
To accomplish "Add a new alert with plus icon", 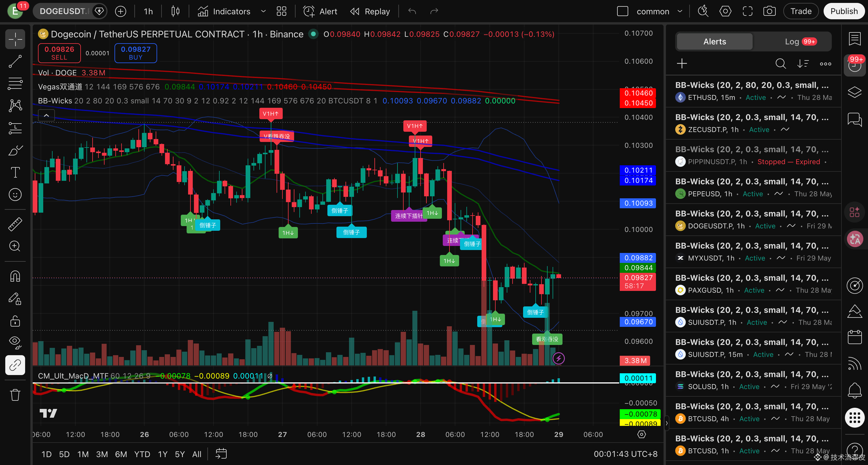I will (682, 64).
